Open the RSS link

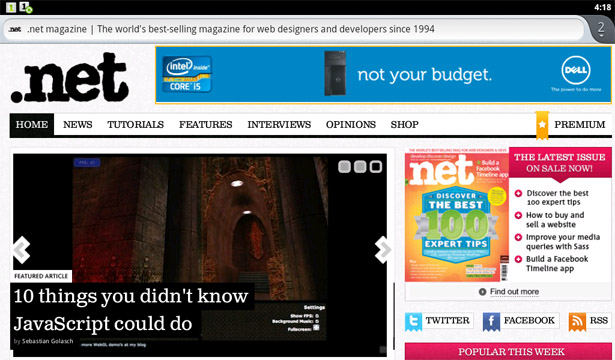[x=599, y=321]
